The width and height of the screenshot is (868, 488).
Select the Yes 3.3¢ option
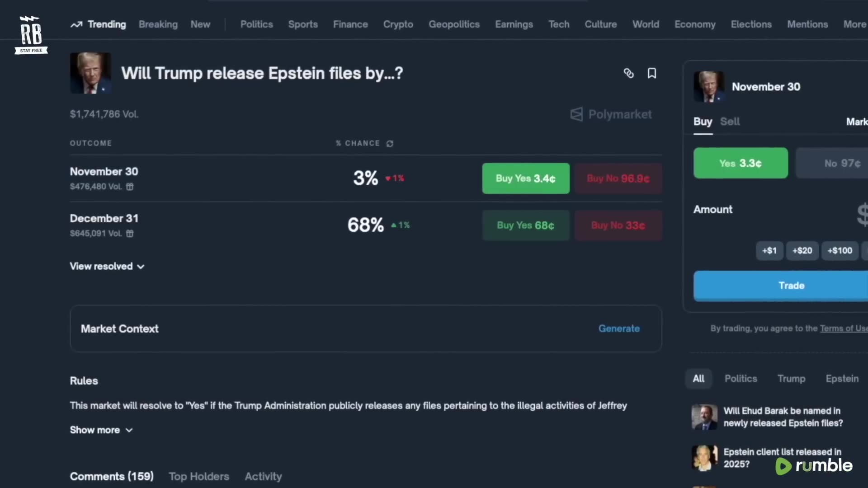tap(740, 163)
